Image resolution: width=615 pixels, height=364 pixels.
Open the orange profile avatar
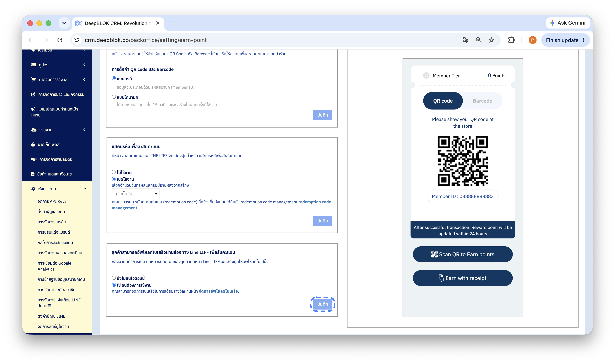(x=532, y=40)
